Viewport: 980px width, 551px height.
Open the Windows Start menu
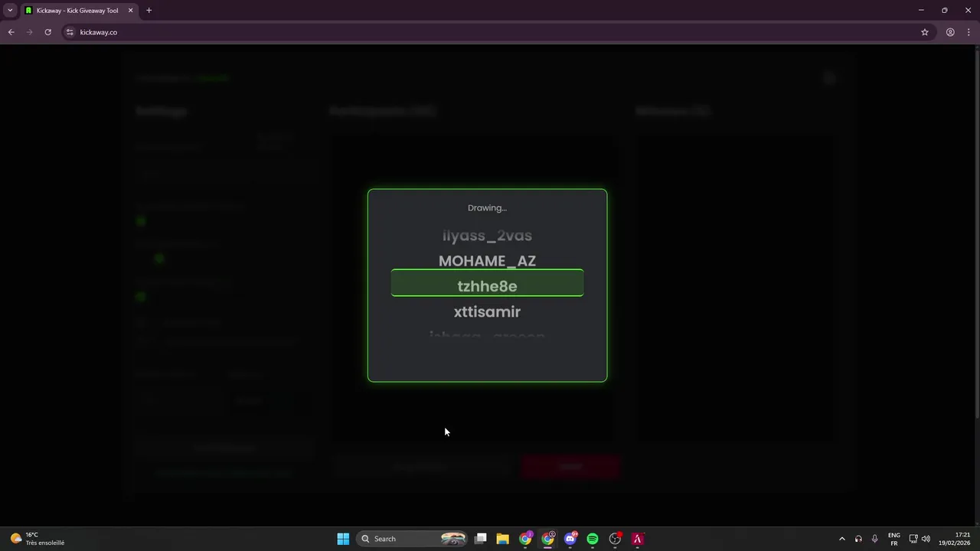pos(343,539)
